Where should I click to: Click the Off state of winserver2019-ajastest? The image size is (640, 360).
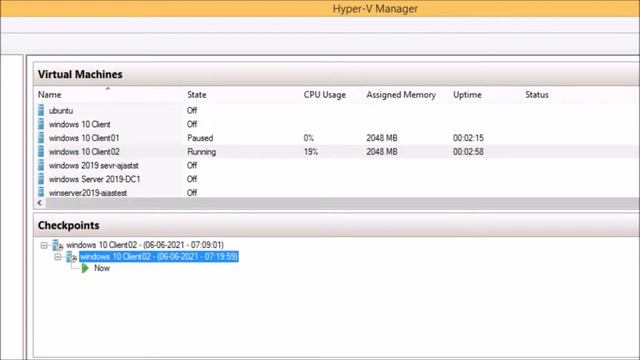[192, 193]
